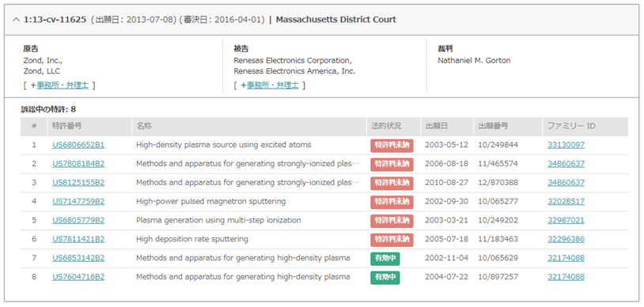This screenshot has width=644, height=307.
Task: Select title 'High-density plasma source using excited atoms'
Action: tap(223, 145)
